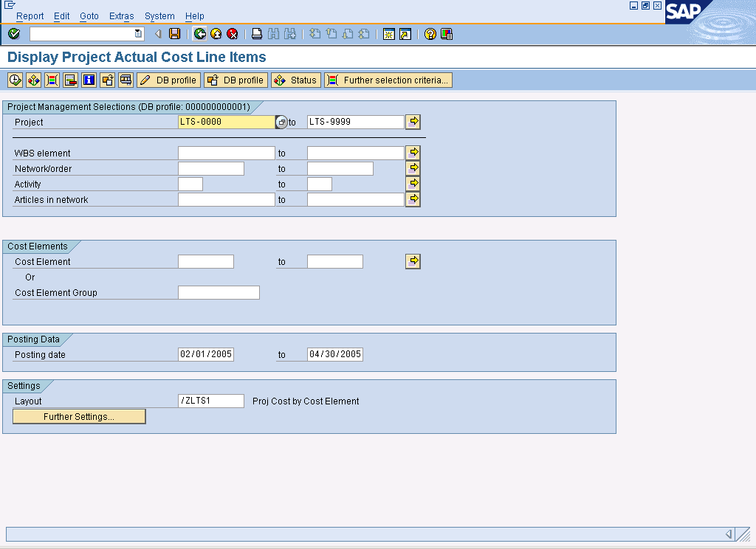
Task: Open the Customize Local Layout icon
Action: pyautogui.click(x=447, y=34)
